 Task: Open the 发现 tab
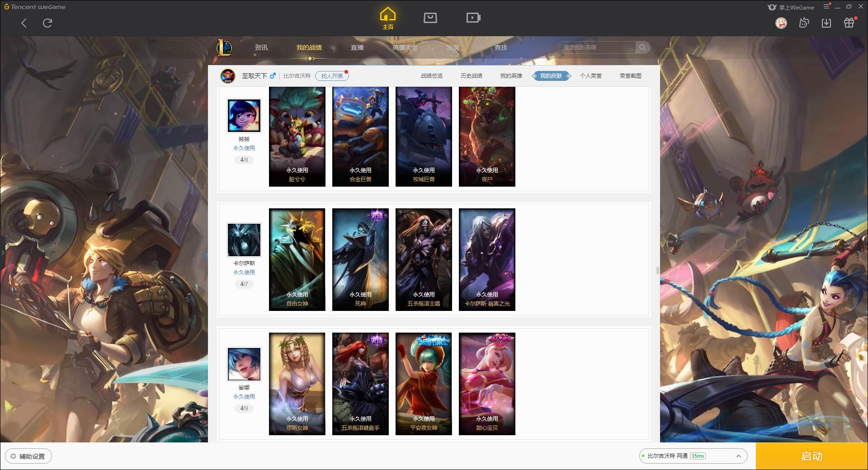pyautogui.click(x=453, y=47)
